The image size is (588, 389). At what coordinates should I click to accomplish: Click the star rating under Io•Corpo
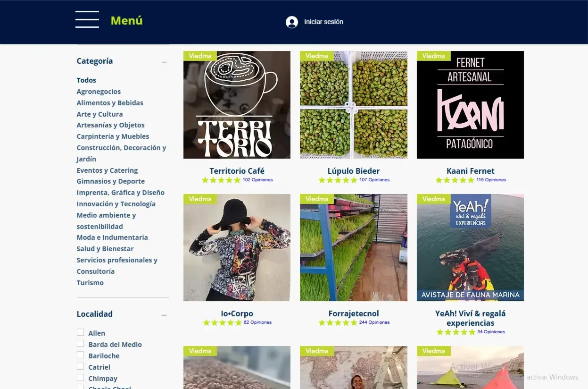pyautogui.click(x=223, y=323)
